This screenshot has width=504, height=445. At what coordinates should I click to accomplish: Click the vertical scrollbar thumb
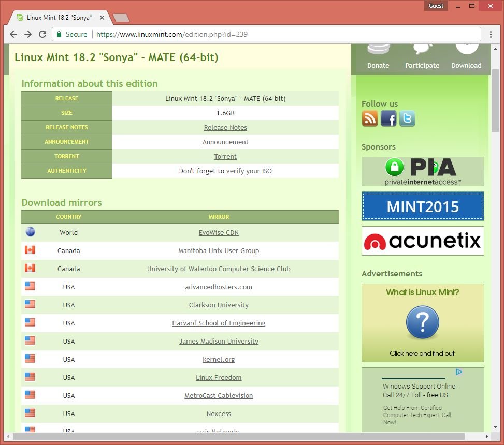pos(495,100)
